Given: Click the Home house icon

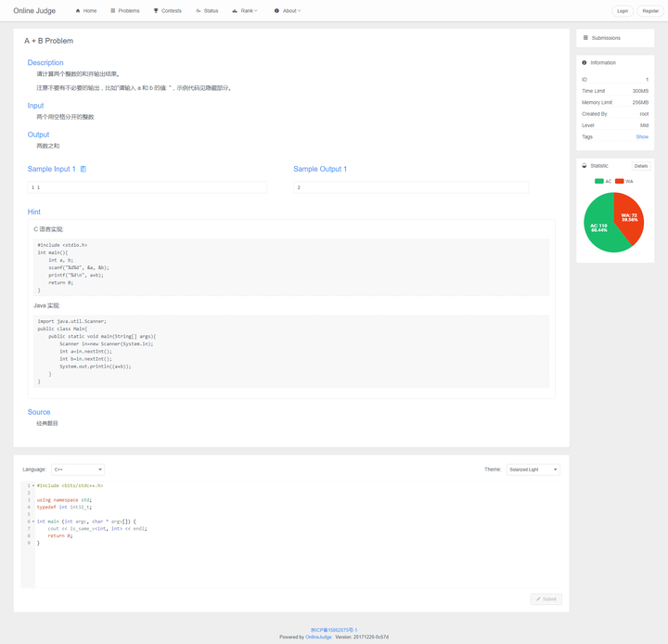Looking at the screenshot, I should click(78, 11).
